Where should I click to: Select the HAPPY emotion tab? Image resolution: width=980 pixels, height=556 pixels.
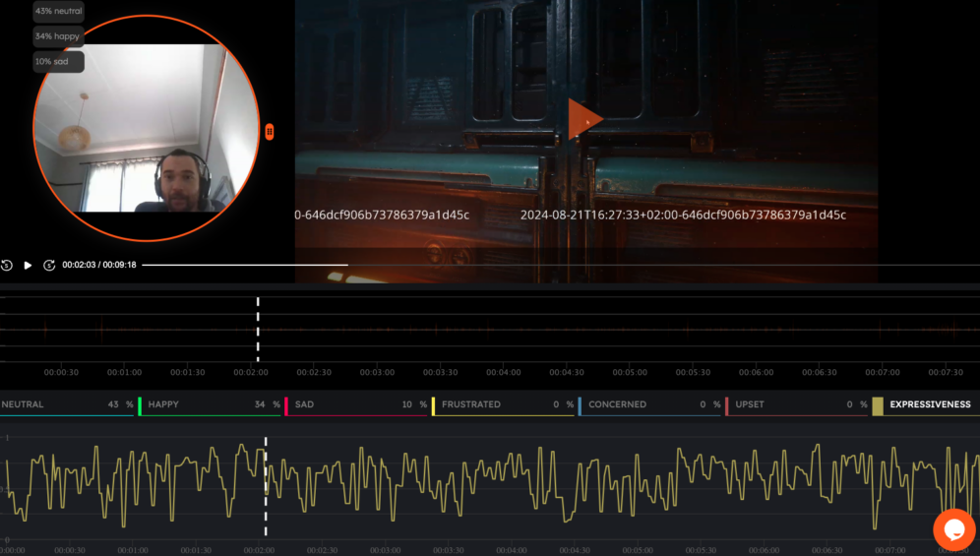point(210,404)
